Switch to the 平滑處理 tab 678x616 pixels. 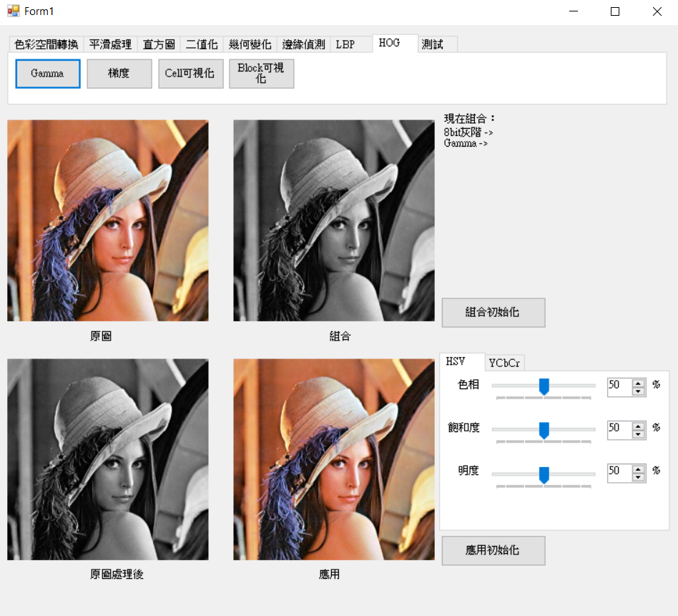110,44
